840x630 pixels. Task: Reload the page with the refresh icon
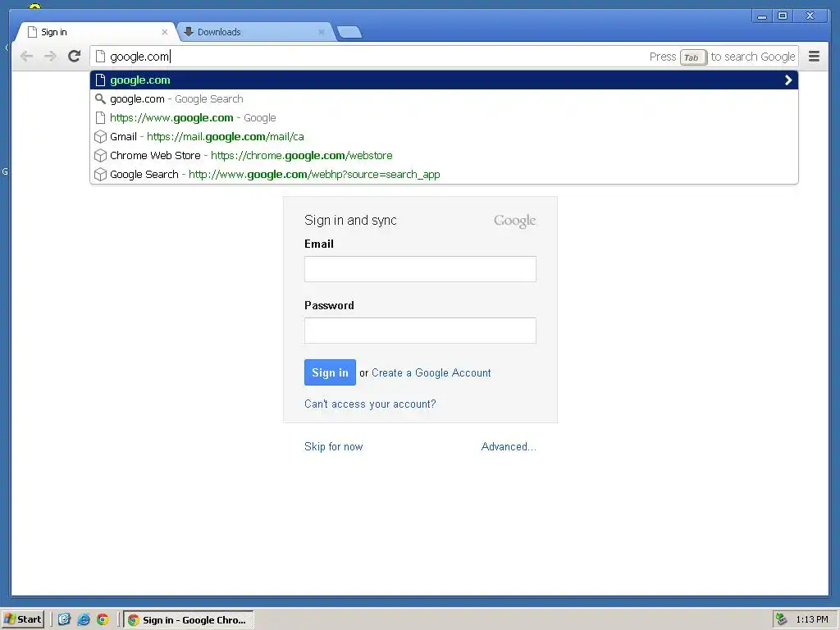click(75, 57)
